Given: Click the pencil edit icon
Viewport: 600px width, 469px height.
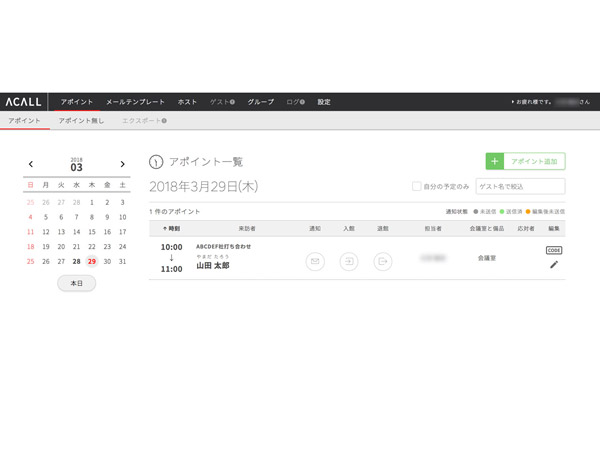Looking at the screenshot, I should [554, 265].
